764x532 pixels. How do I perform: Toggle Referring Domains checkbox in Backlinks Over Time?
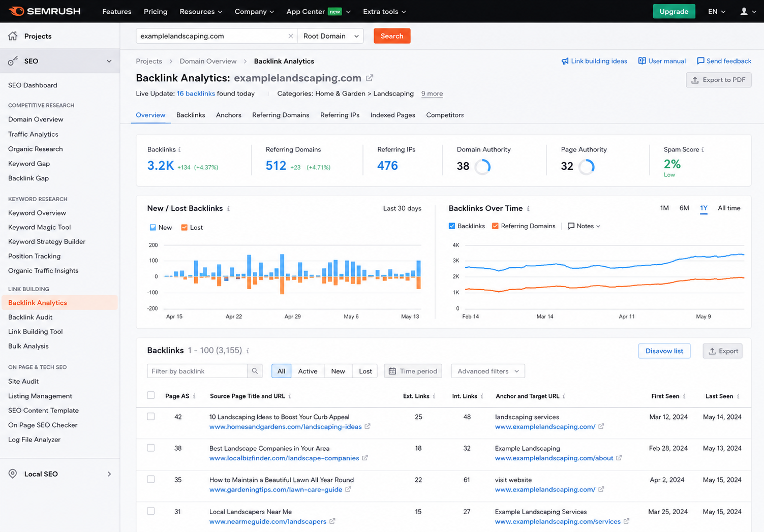495,226
